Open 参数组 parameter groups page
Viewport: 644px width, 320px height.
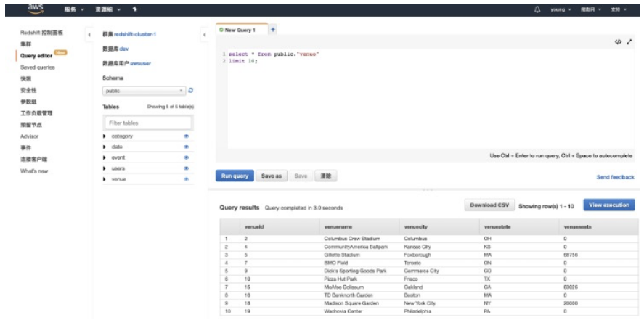point(28,102)
